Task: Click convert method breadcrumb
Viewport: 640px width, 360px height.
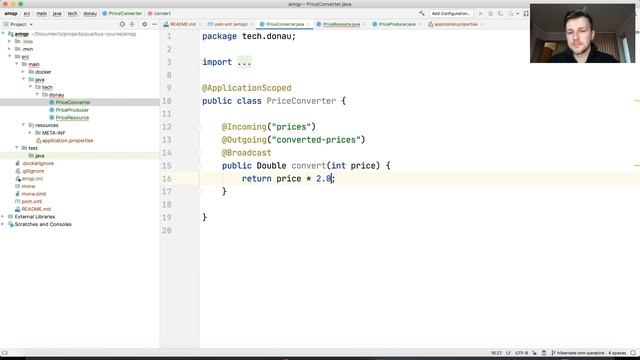Action: tap(159, 13)
